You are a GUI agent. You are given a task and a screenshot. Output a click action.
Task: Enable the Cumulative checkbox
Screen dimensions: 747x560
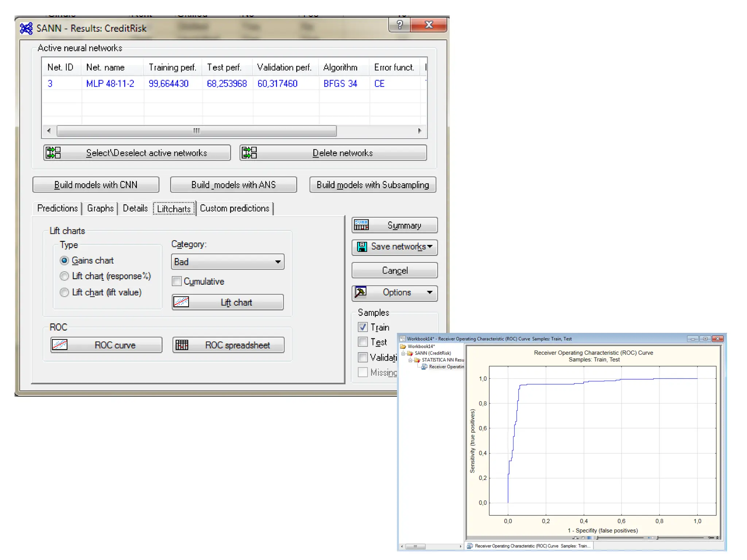(x=177, y=281)
